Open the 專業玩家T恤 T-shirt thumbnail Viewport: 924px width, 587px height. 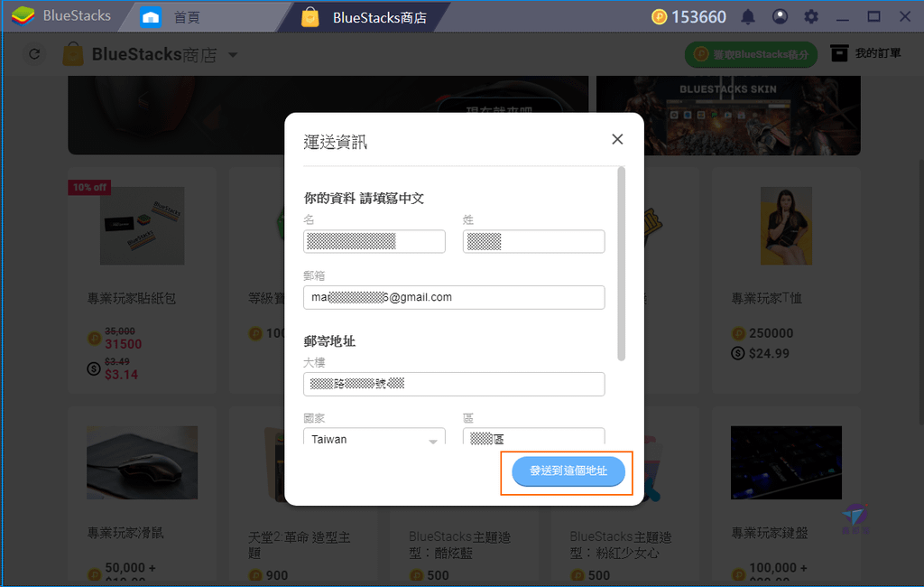click(786, 226)
